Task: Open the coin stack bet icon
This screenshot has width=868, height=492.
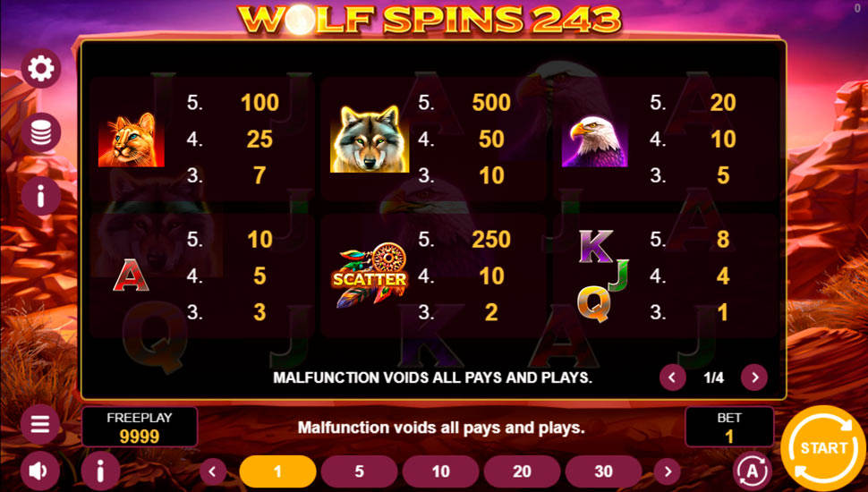Action: point(41,132)
